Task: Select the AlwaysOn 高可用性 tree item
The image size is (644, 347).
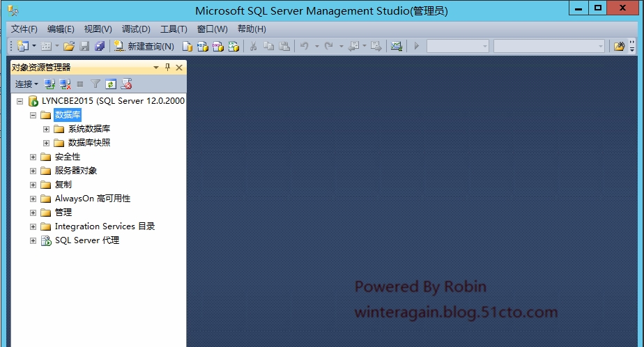Action: coord(93,199)
